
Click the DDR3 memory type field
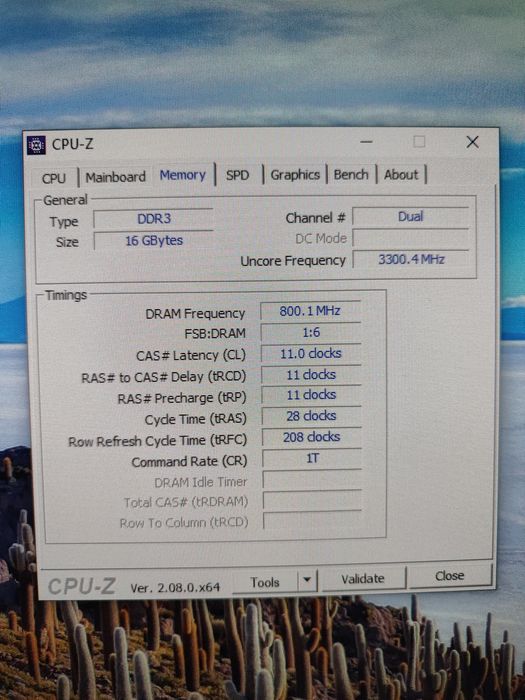(x=154, y=219)
